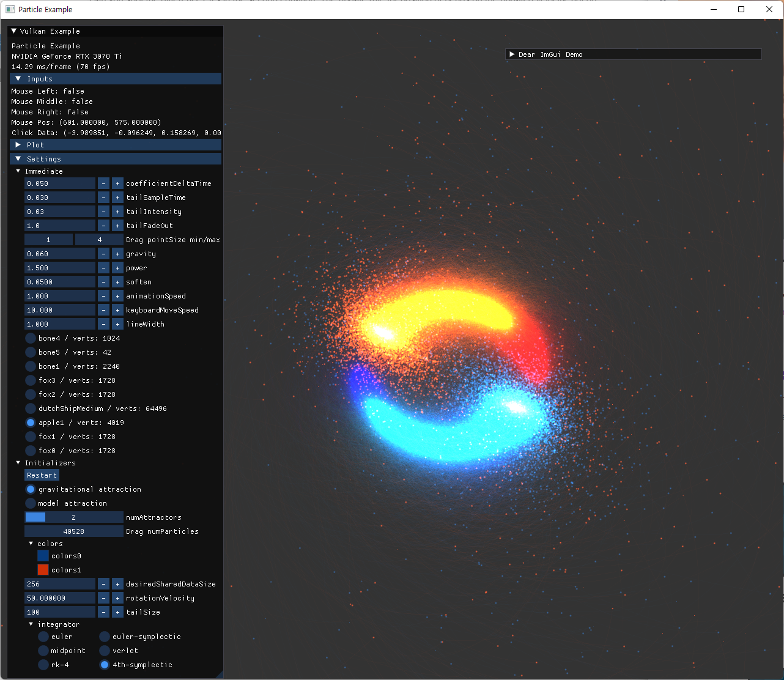Decrease desiredSharedDataSize with minus button
The image size is (784, 680).
coord(103,584)
